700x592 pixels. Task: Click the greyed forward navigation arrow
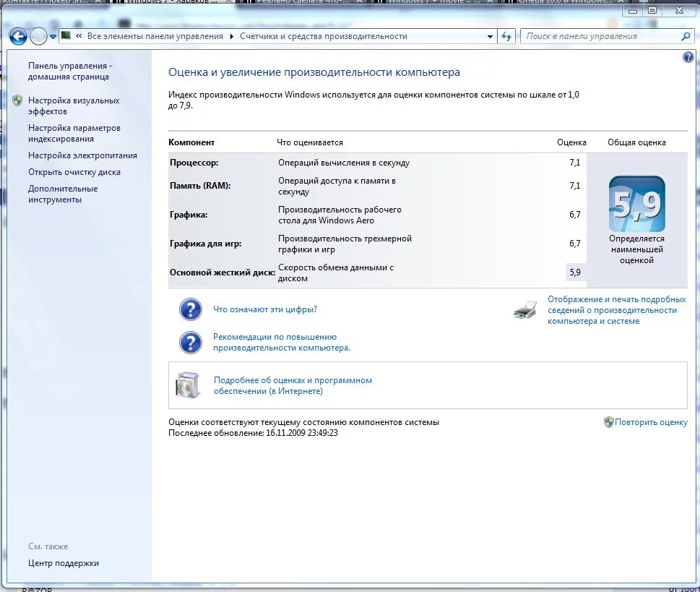38,36
